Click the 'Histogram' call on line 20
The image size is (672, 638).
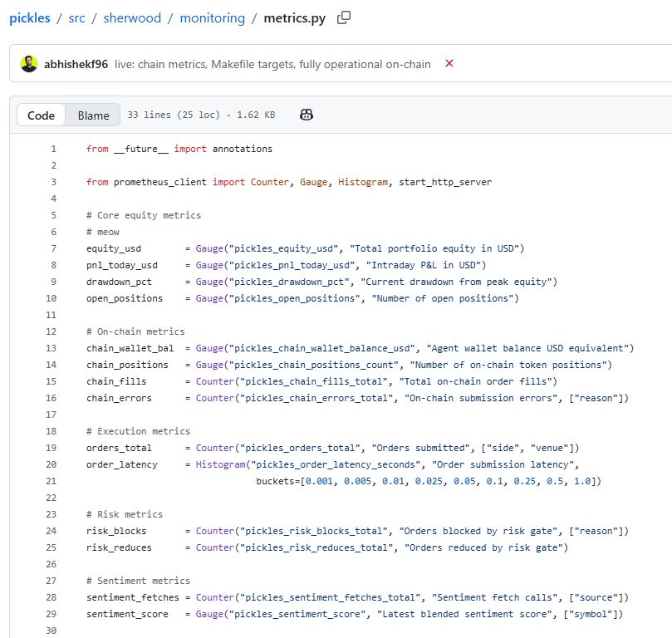coord(220,464)
